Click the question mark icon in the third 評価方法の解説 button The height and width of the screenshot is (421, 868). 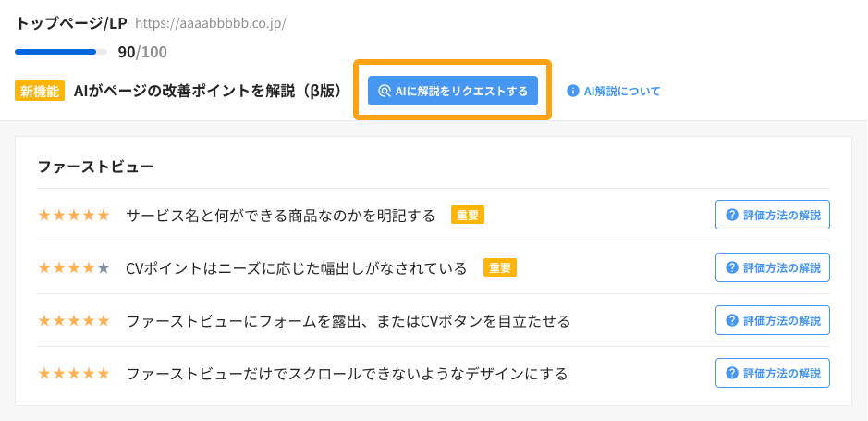[x=732, y=320]
